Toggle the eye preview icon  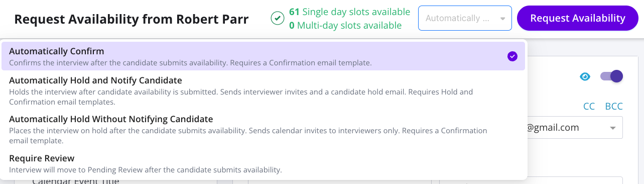(x=585, y=76)
